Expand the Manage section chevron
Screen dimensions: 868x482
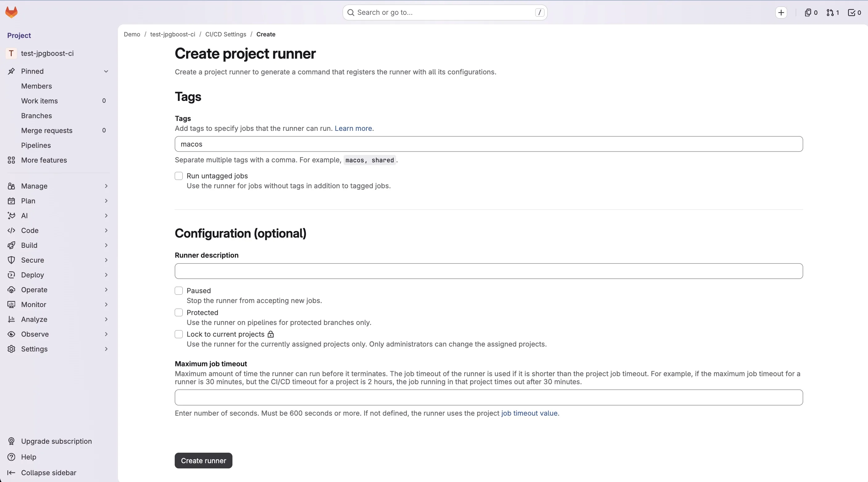coord(106,186)
